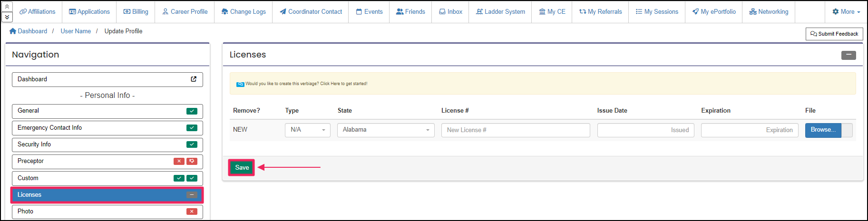Click gray minus icon beside Licenses
The height and width of the screenshot is (221, 868).
(192, 195)
